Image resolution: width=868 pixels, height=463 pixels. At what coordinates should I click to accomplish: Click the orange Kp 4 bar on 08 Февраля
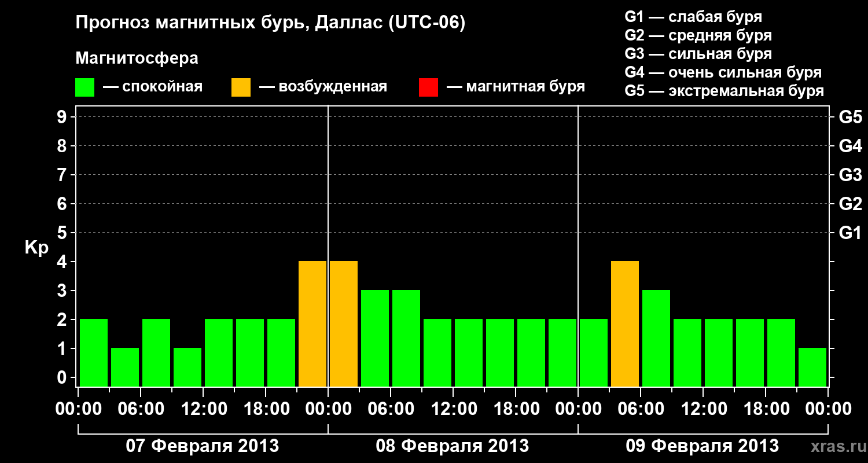(x=344, y=324)
